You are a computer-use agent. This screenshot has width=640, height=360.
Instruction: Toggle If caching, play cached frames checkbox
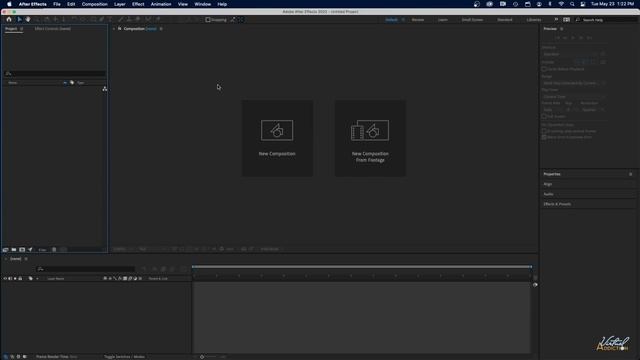tap(544, 131)
